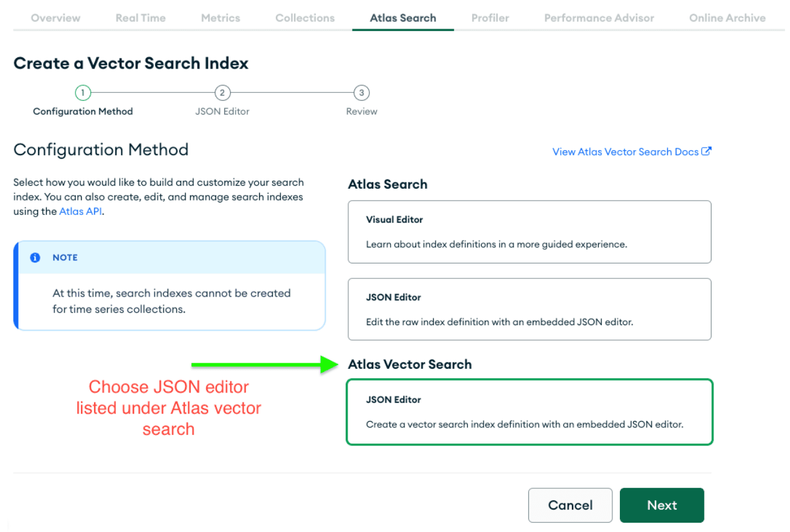Click the Cancel button
Viewport: 790px width, 532px height.
(x=570, y=505)
